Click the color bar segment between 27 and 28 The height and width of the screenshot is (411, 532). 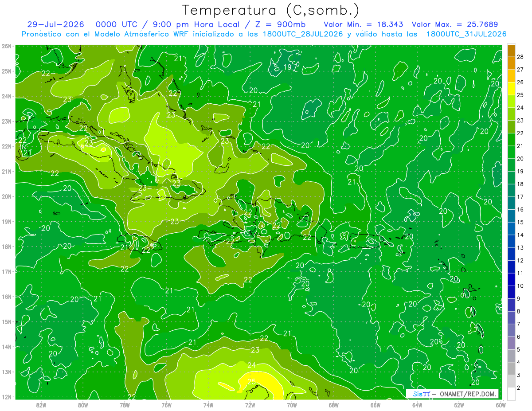tap(511, 63)
